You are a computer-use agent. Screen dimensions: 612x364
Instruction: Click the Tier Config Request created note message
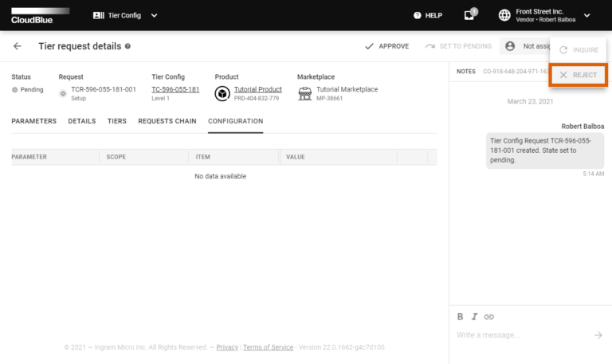(x=545, y=151)
